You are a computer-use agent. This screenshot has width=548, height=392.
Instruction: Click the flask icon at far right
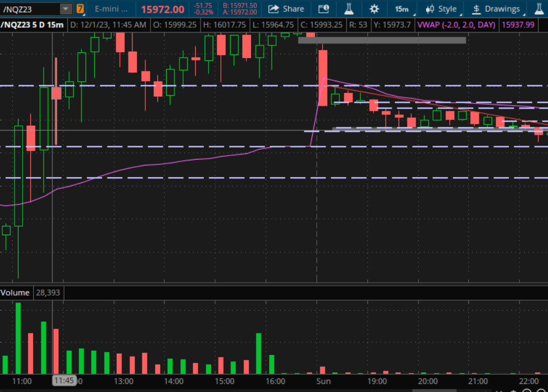tap(539, 9)
